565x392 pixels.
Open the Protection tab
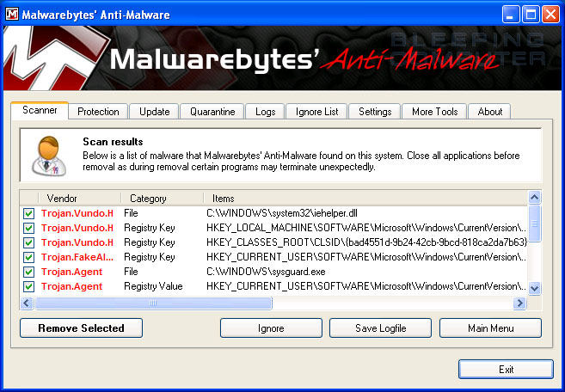pos(98,112)
